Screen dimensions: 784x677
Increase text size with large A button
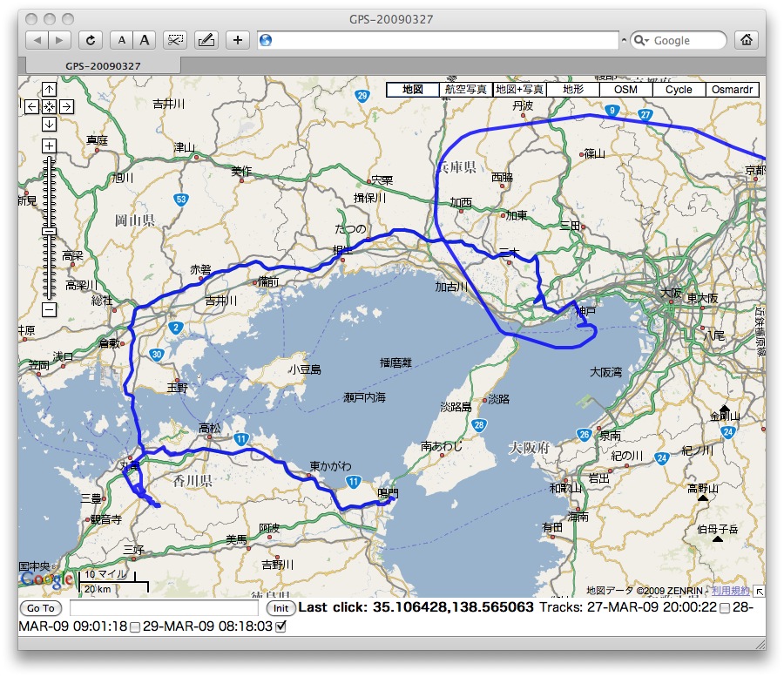click(x=145, y=40)
